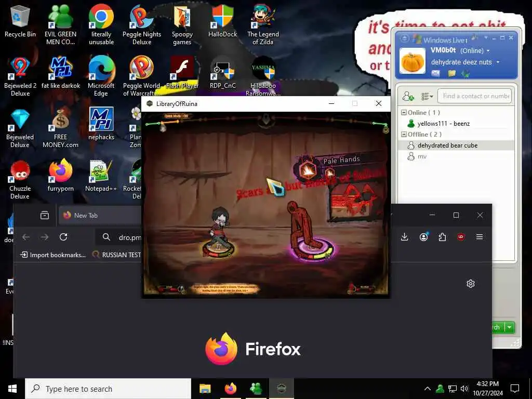Viewport: 532px width, 399px height.
Task: Open the volume control in system tray
Action: click(x=464, y=389)
